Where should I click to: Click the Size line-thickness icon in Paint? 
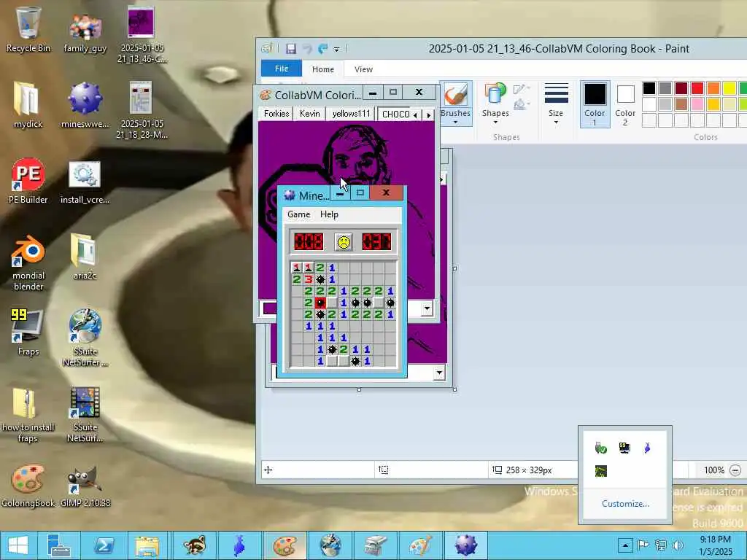pos(556,93)
